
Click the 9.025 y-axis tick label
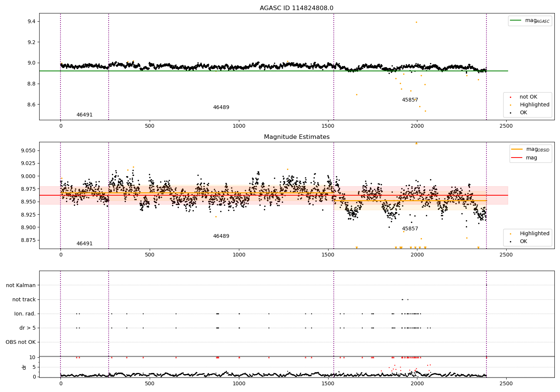click(28, 163)
